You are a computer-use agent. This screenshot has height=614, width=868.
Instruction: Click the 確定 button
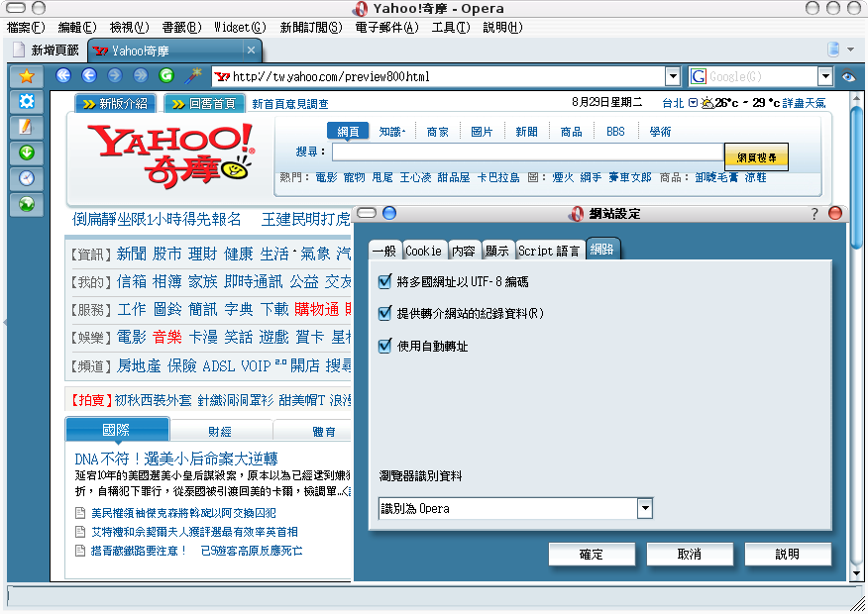click(x=592, y=555)
